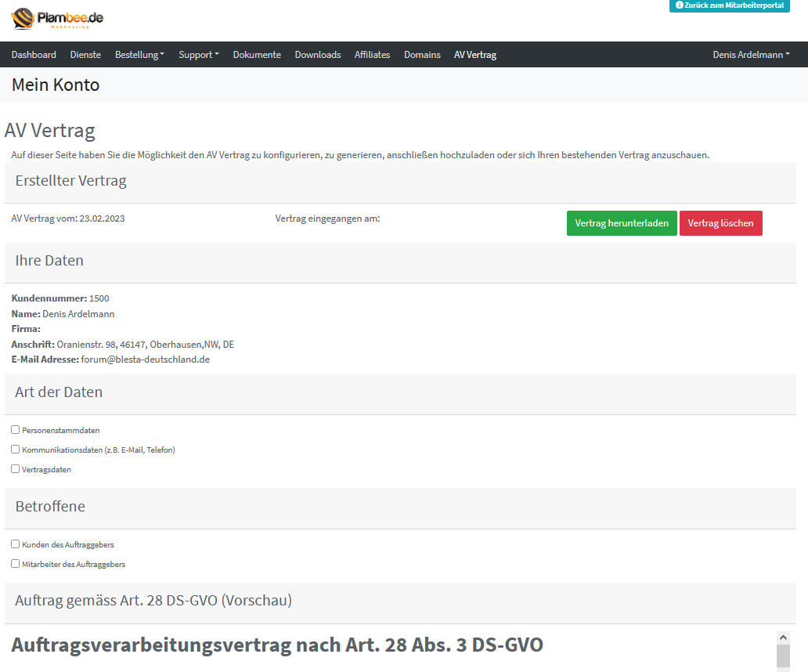Open the Affiliates page
The width and height of the screenshot is (808, 672).
click(x=372, y=55)
